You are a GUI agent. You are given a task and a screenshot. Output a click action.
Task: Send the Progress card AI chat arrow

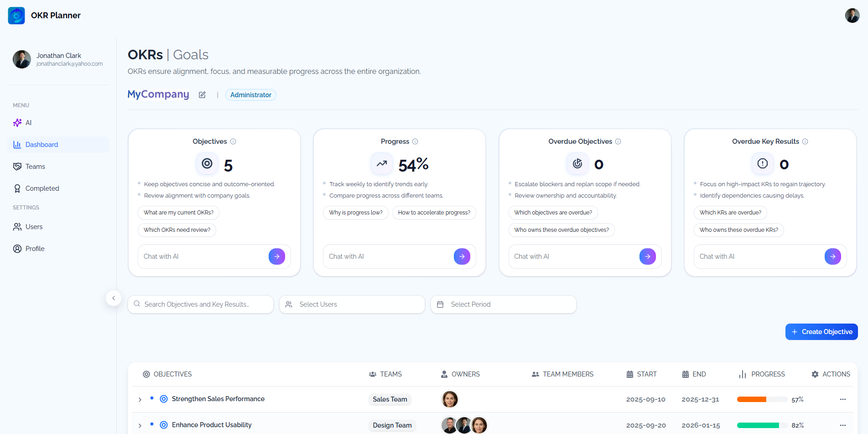462,256
